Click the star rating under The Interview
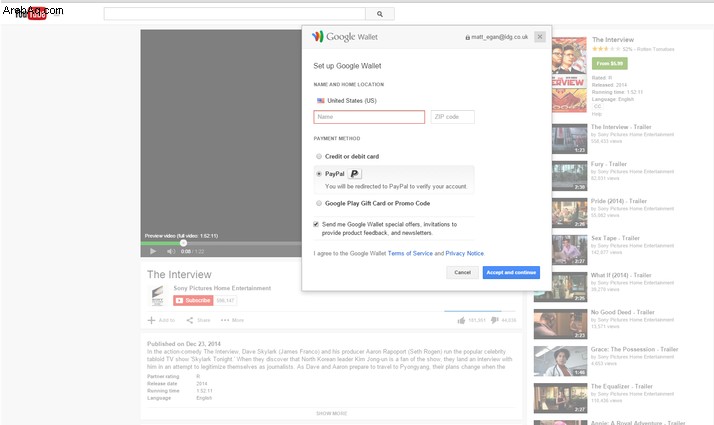The image size is (714, 425). (x=606, y=49)
